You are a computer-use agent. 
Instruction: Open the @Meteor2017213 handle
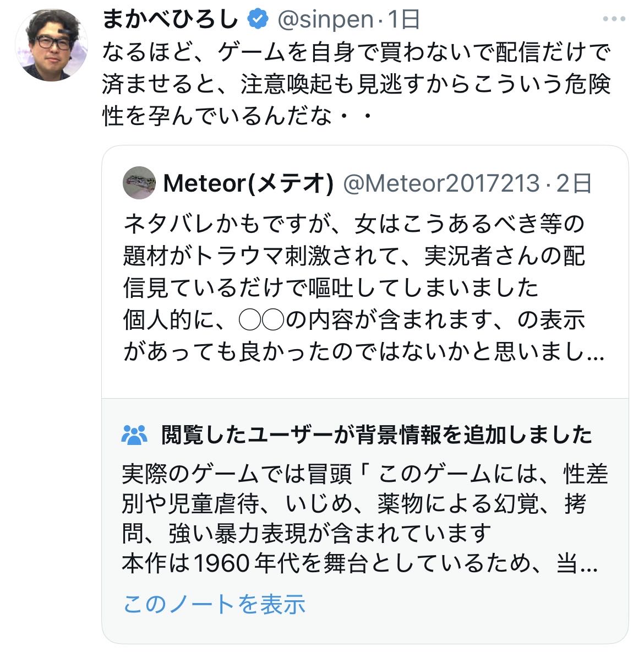(441, 183)
